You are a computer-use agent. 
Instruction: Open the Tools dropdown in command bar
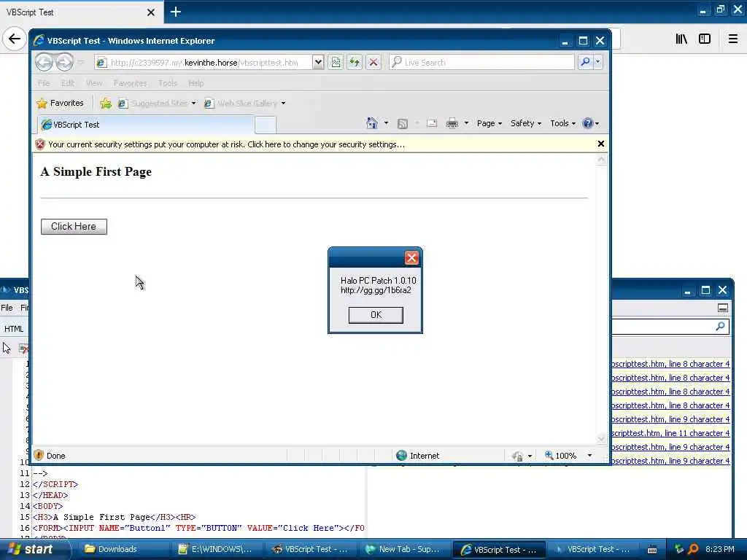562,123
